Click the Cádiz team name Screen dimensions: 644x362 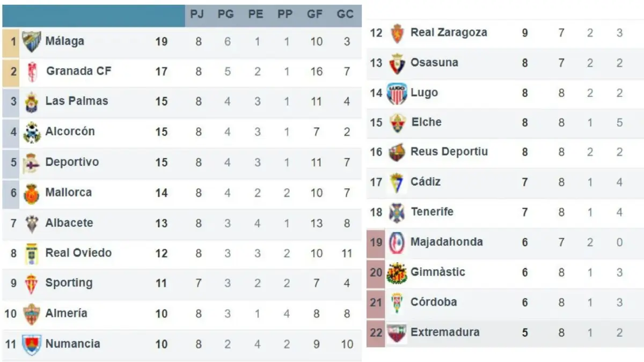pyautogui.click(x=426, y=181)
